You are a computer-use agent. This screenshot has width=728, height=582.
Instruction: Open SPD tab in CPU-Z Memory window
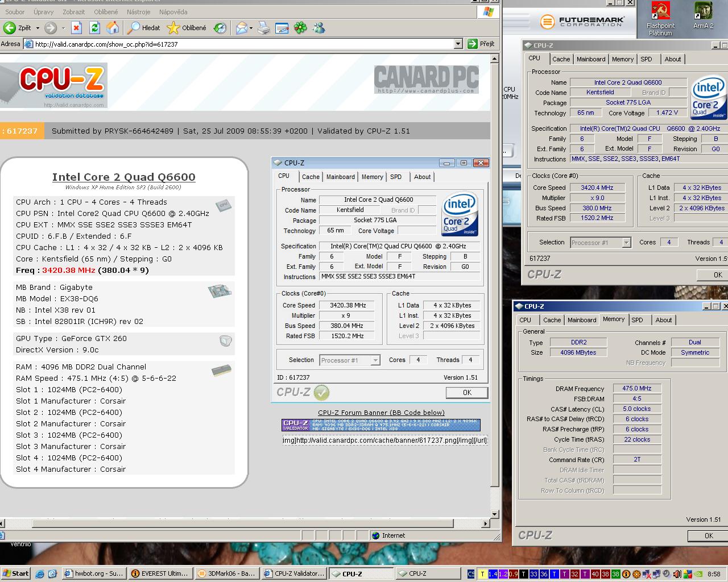coord(637,320)
